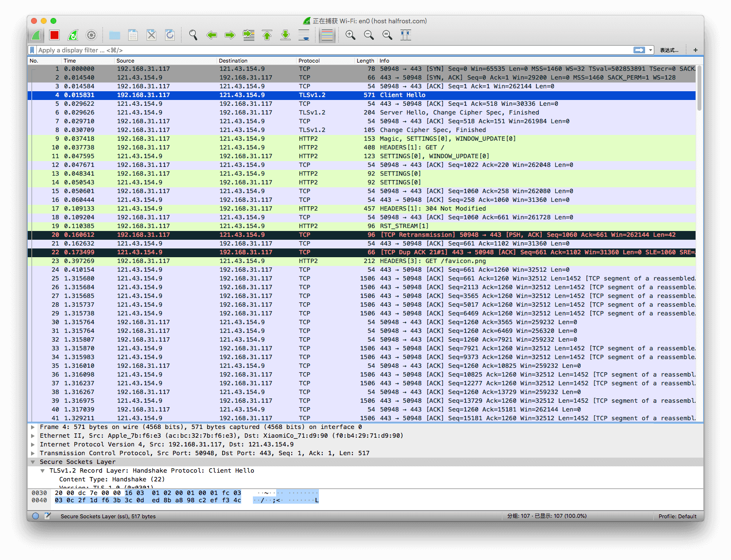Sort by the No. column header
The image size is (731, 560).
click(x=44, y=61)
